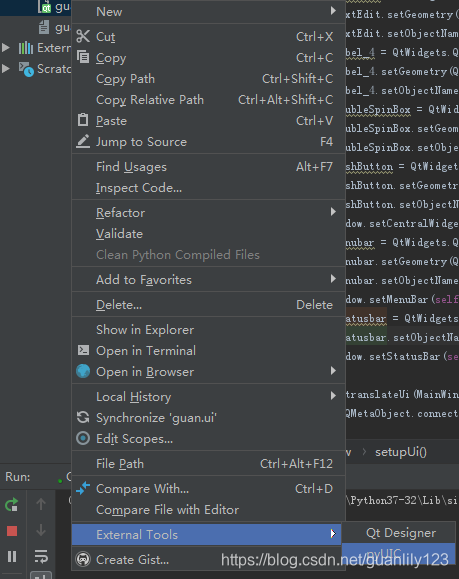Expand the External Libraries tree node
Image resolution: width=459 pixels, height=579 pixels.
[x=6, y=48]
